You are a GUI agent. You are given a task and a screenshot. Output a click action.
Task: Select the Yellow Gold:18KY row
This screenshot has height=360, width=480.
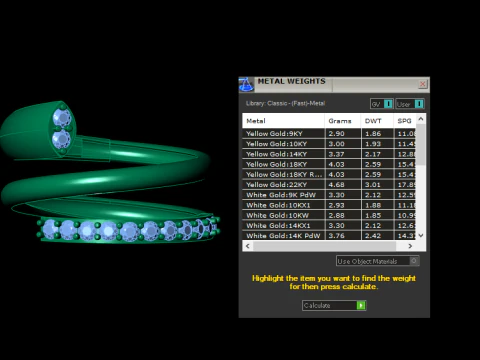pyautogui.click(x=329, y=164)
